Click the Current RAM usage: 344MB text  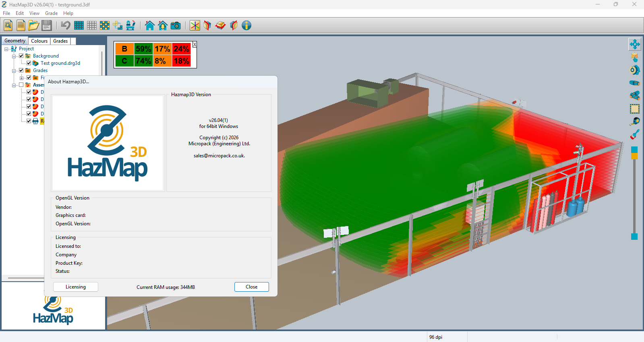(166, 287)
